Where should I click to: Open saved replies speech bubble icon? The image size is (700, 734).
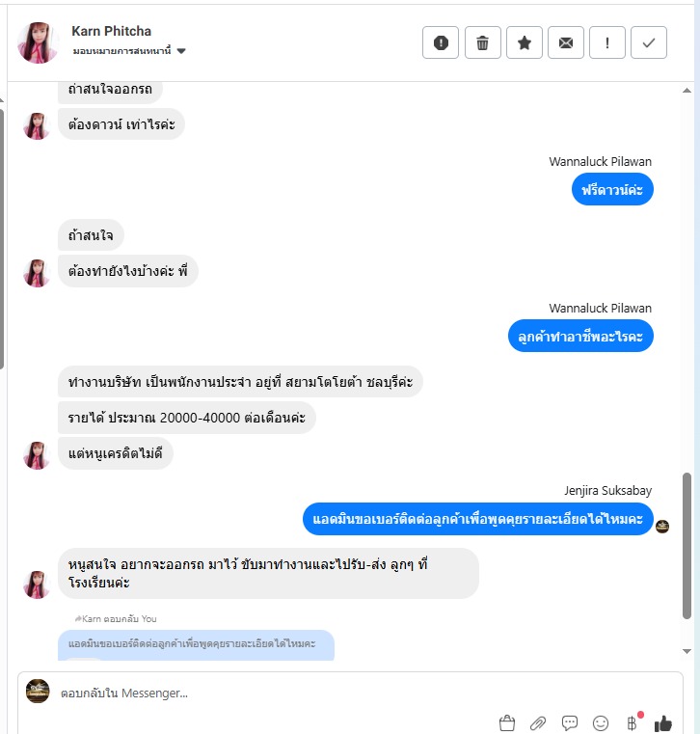(570, 722)
